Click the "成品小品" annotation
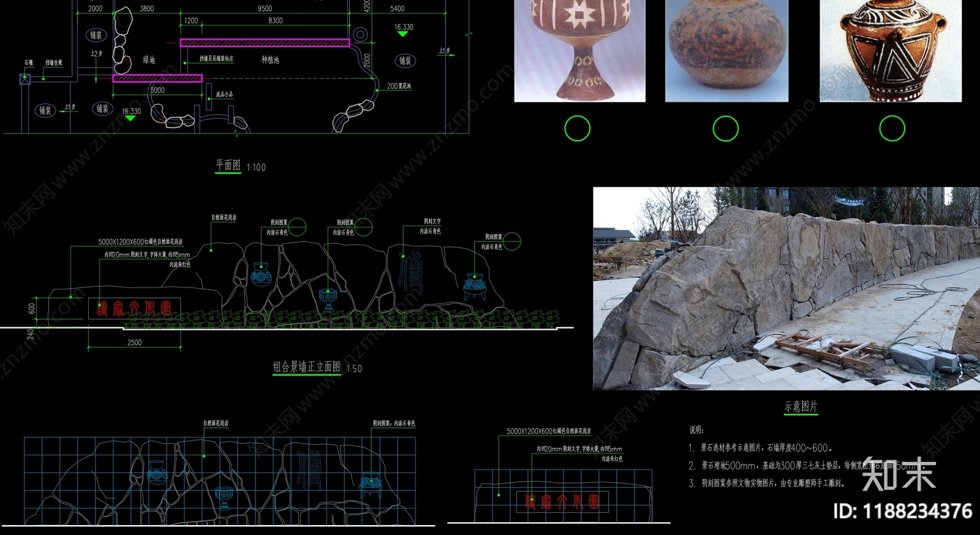 (224, 94)
